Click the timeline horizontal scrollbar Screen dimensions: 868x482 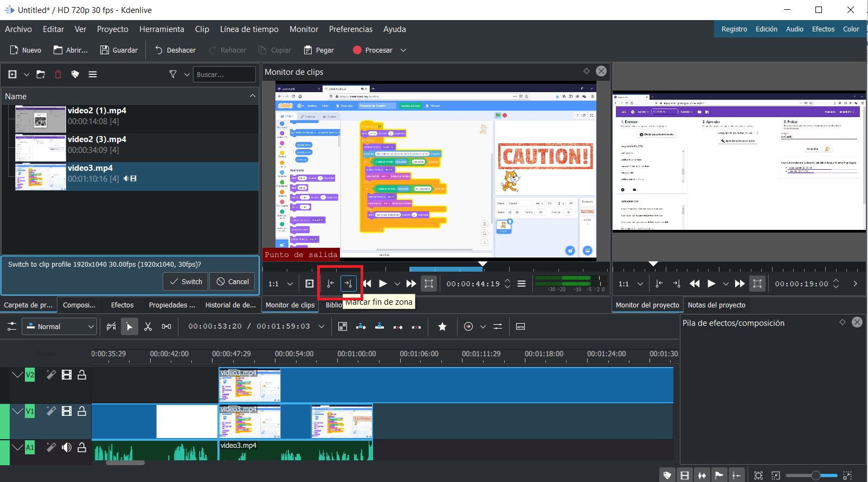click(125, 463)
